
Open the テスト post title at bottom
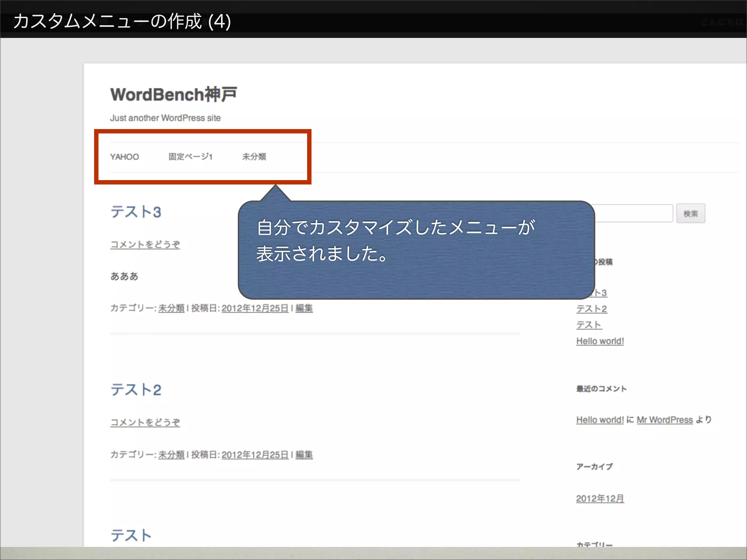click(x=131, y=536)
